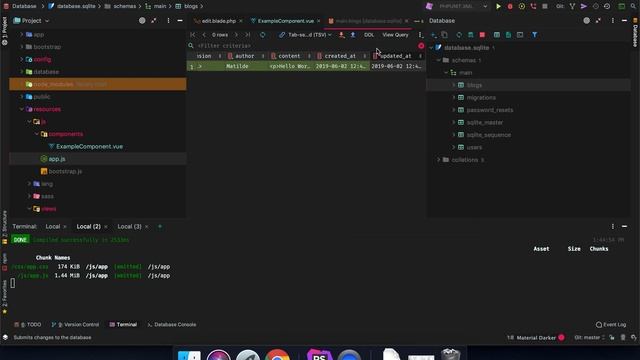Open the Tab-separated TSV extractor dropdown
The image size is (640, 360).
(x=305, y=35)
